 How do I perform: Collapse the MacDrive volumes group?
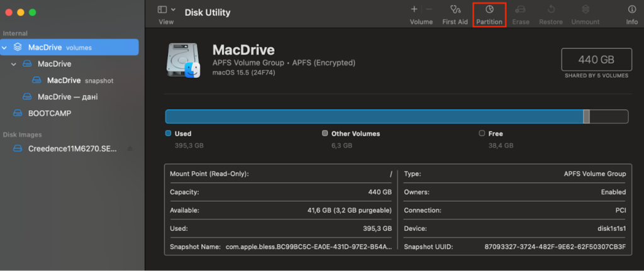pyautogui.click(x=4, y=48)
